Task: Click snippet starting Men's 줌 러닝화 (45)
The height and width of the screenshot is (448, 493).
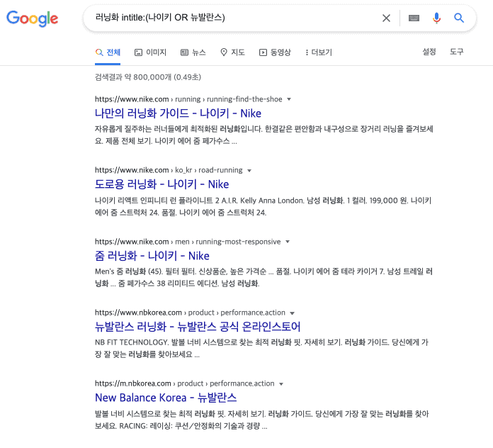Action: [263, 277]
